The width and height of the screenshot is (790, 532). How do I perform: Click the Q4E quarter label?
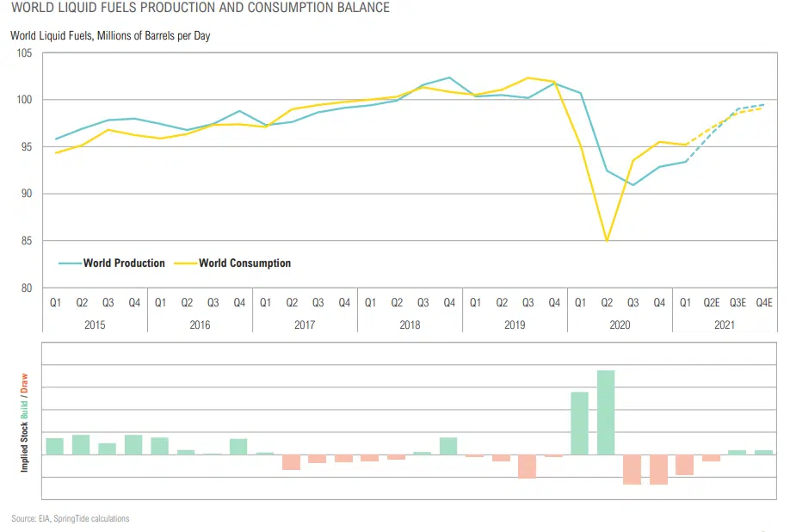tap(763, 303)
